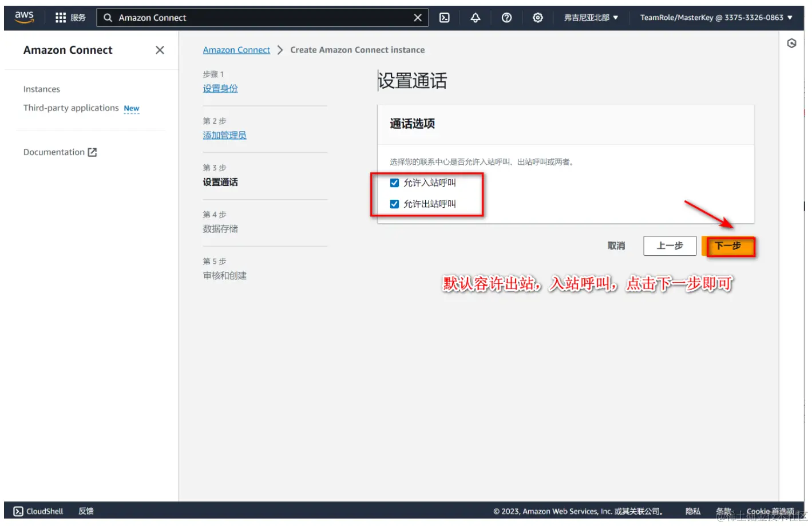Open the hexagon info panel icon
Viewport: 812px width, 526px height.
(x=791, y=43)
